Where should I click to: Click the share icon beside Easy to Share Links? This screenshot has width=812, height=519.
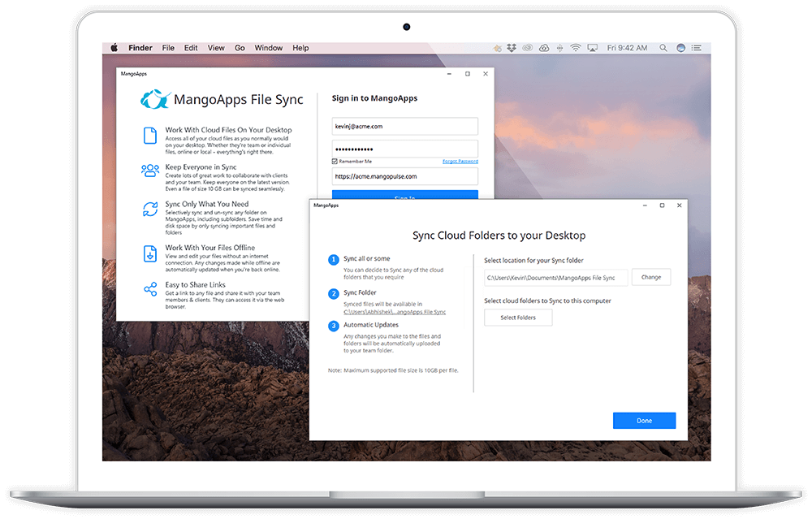click(x=150, y=289)
